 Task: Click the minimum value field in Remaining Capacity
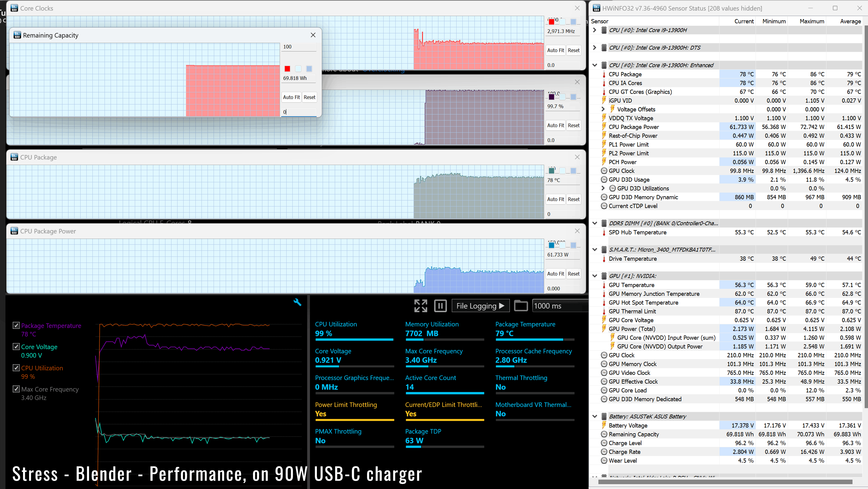(298, 112)
